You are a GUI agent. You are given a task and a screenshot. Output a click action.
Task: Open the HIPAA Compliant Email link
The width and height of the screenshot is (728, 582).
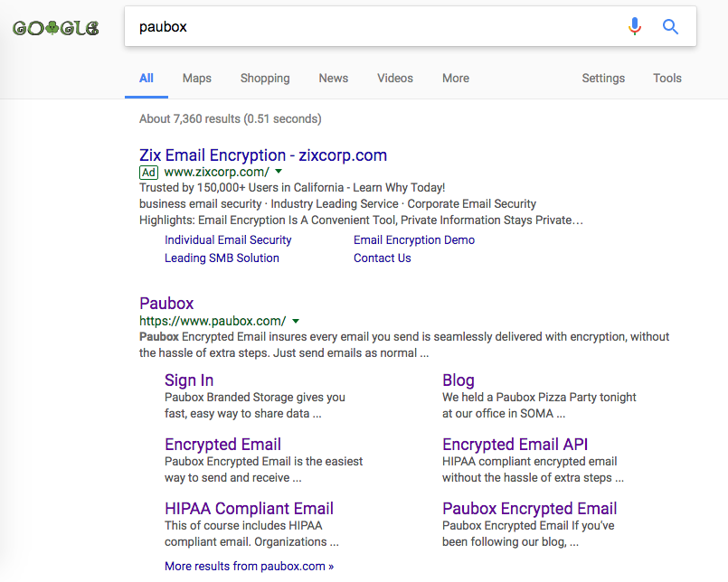pos(249,509)
